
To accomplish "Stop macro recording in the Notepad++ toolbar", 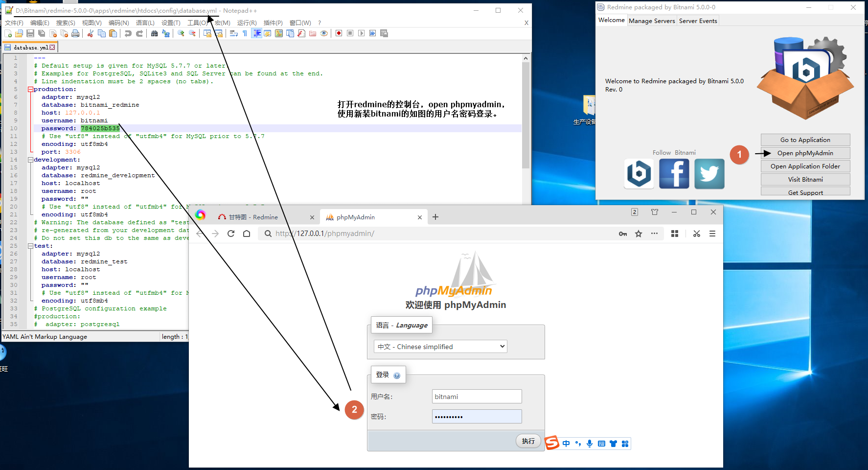I will [x=350, y=33].
